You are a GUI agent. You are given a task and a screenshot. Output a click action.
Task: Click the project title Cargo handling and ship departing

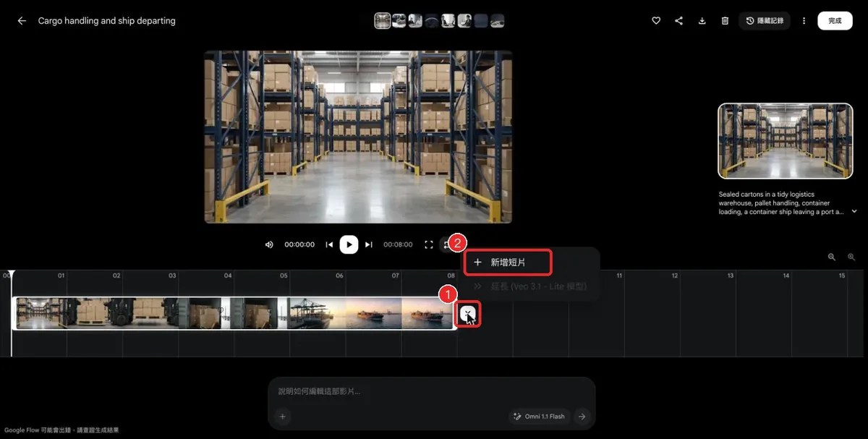(107, 21)
